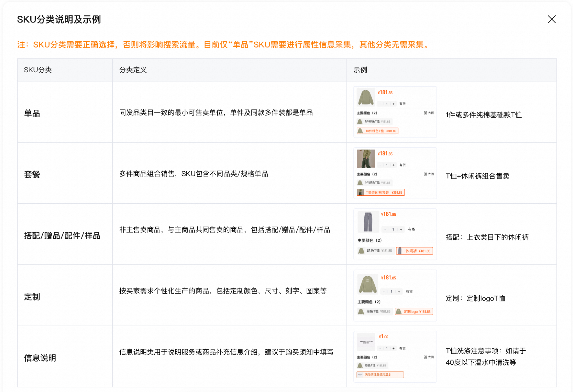The image size is (573, 392).
Task: Select the 1件绿色T恤 option in 套餐 example
Action: pos(374,183)
